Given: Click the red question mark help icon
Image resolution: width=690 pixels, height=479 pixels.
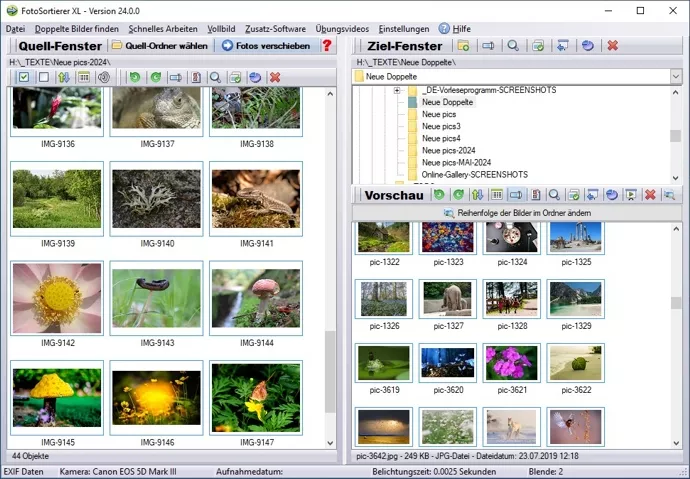Looking at the screenshot, I should tap(326, 46).
